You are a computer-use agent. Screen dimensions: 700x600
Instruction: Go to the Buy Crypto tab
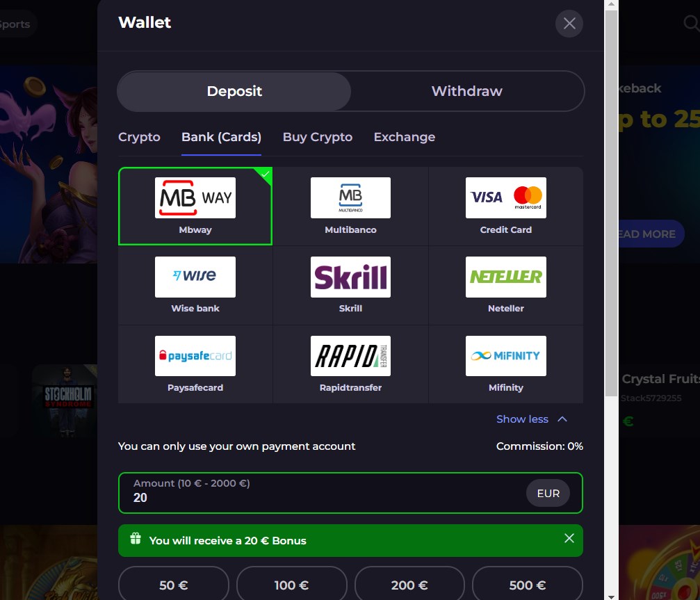point(318,137)
